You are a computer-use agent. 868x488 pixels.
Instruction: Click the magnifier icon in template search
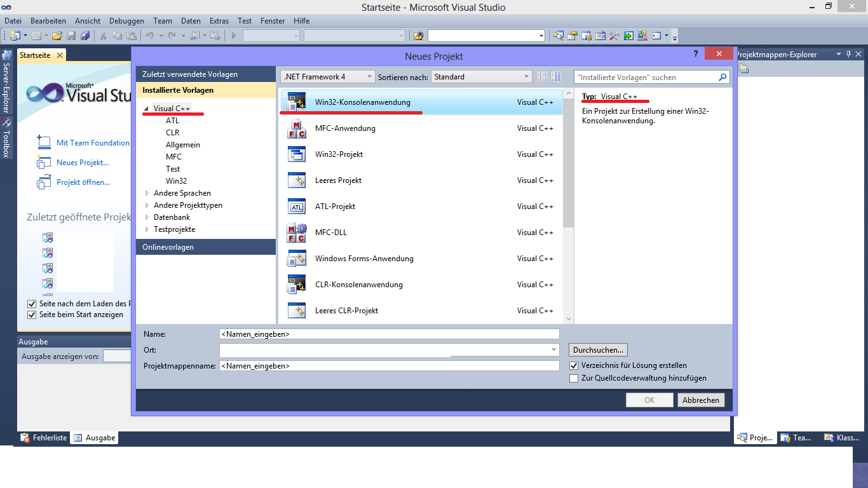(x=722, y=78)
